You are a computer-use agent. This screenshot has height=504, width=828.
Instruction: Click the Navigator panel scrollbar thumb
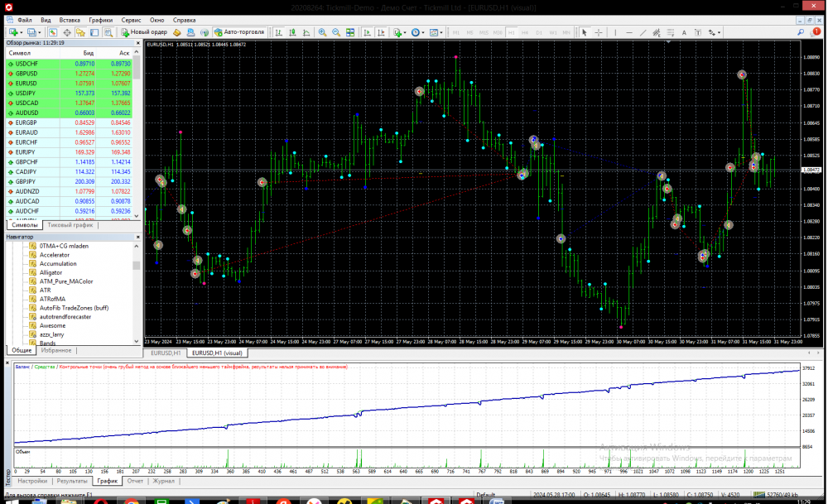click(137, 266)
